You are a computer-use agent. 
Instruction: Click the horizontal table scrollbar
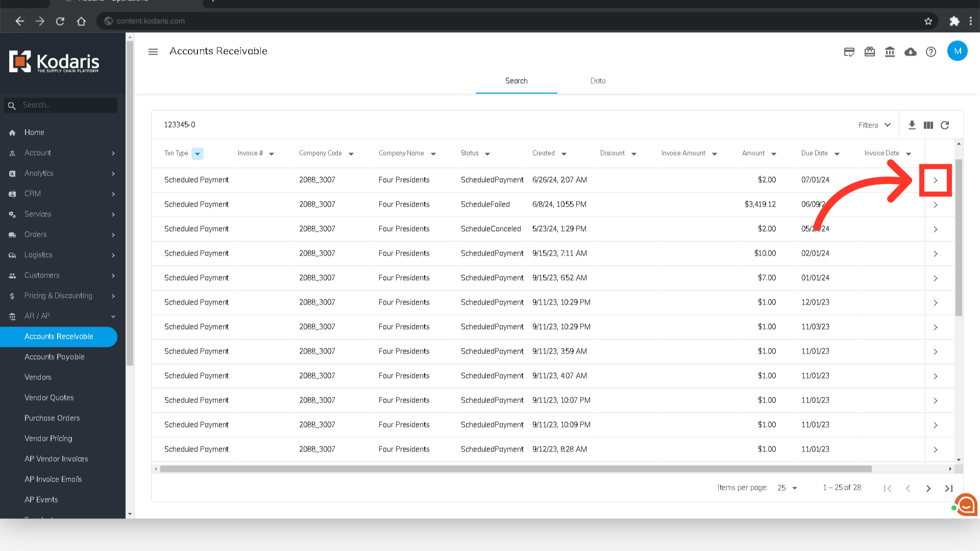coord(516,469)
